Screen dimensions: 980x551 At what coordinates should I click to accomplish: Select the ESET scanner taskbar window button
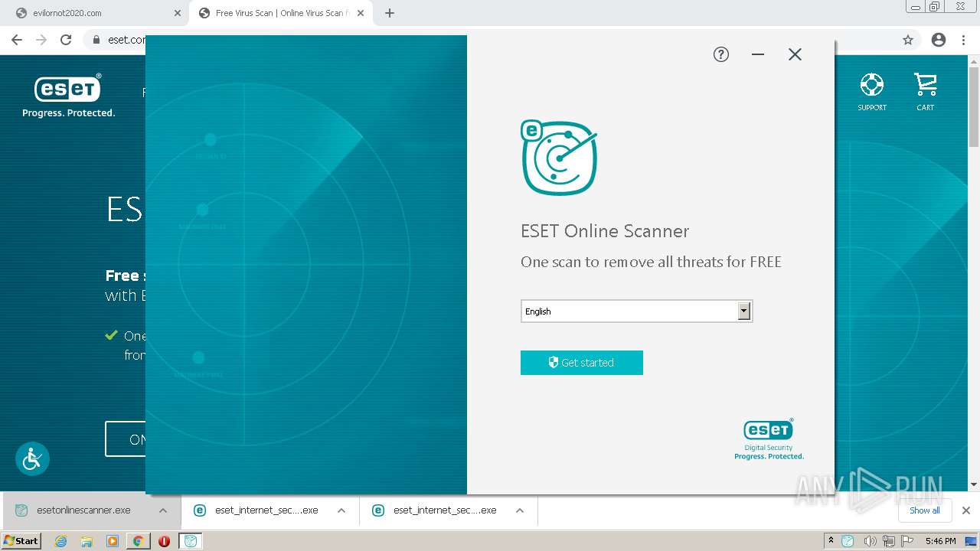(191, 541)
